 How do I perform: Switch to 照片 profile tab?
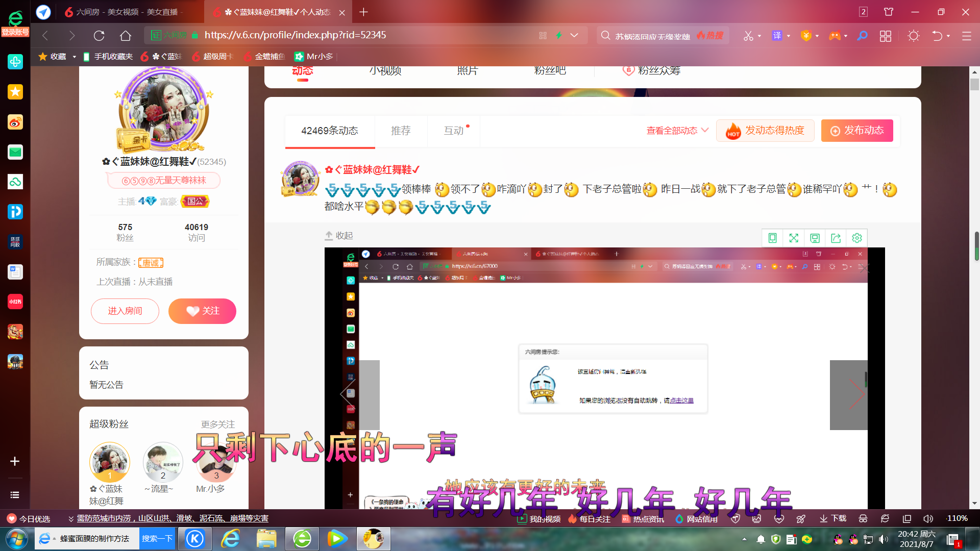point(468,71)
